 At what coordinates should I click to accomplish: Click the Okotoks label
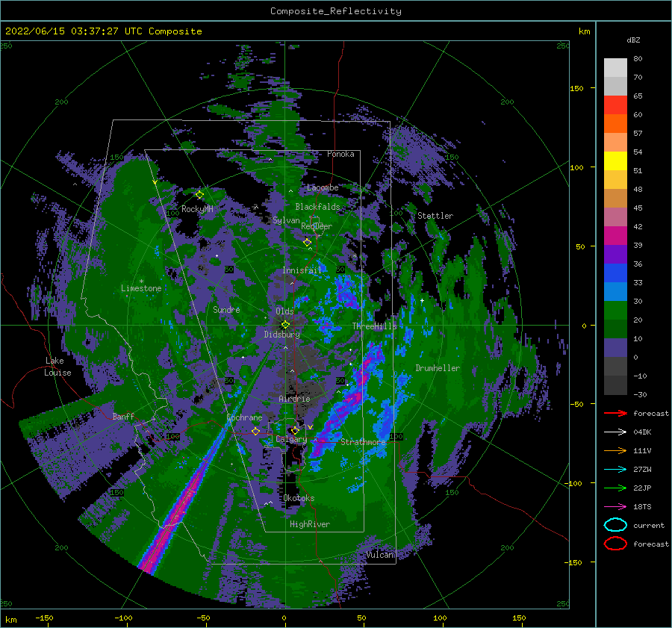pos(299,498)
